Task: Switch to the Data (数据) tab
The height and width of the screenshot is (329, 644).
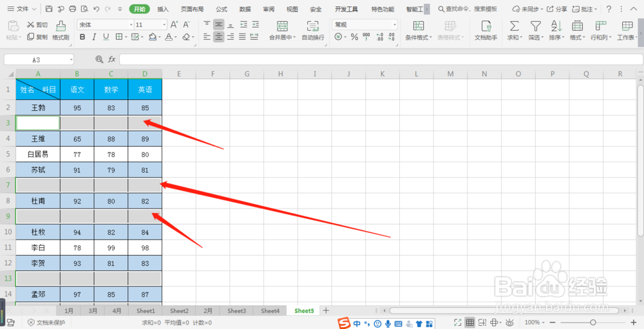Action: click(245, 9)
